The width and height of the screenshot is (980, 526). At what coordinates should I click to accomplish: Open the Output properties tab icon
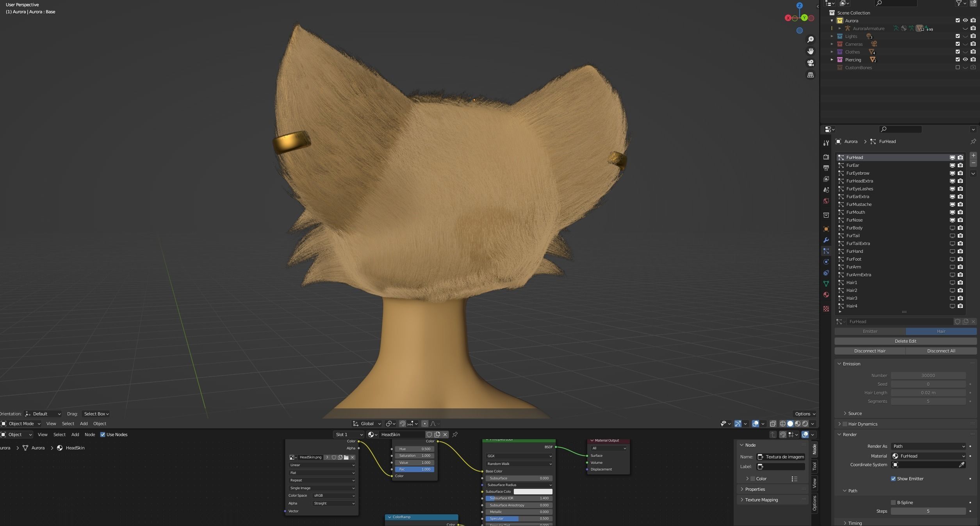(x=826, y=168)
